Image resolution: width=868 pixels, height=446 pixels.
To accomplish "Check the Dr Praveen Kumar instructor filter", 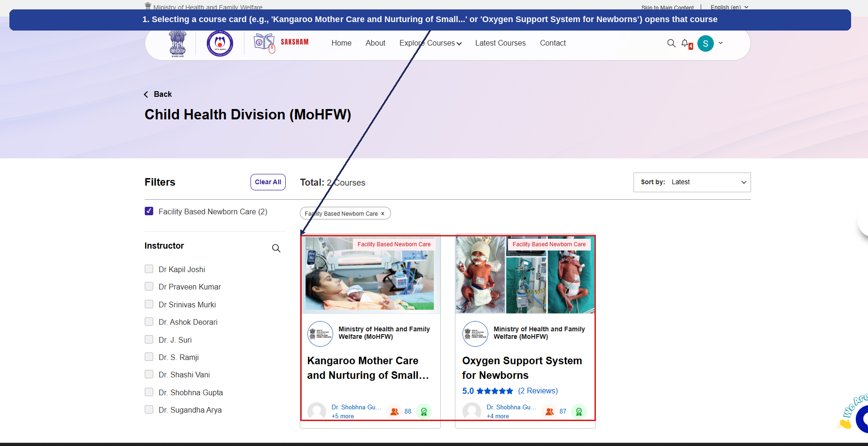I will (149, 286).
